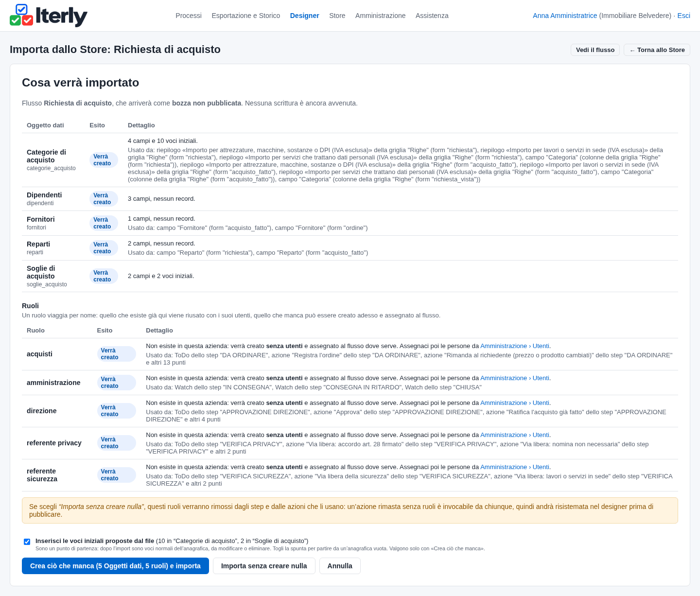Open Amministrazione › Utenti link in referente sicurezza row
The height and width of the screenshot is (596, 700).
[515, 467]
